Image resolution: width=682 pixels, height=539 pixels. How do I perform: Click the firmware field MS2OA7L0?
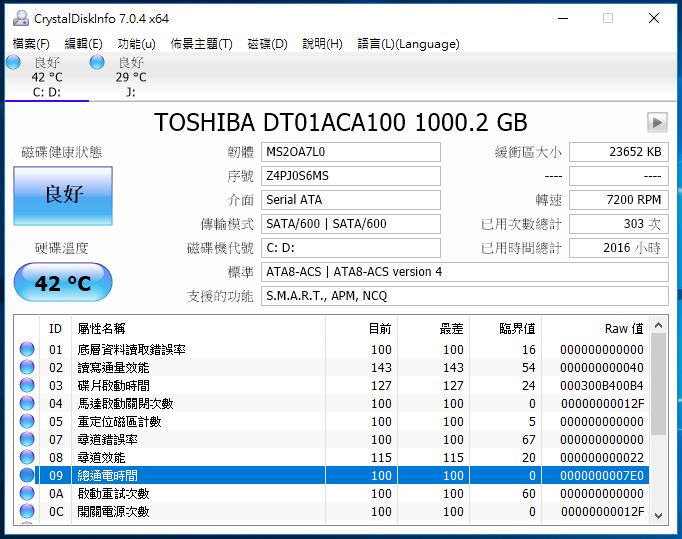(351, 152)
